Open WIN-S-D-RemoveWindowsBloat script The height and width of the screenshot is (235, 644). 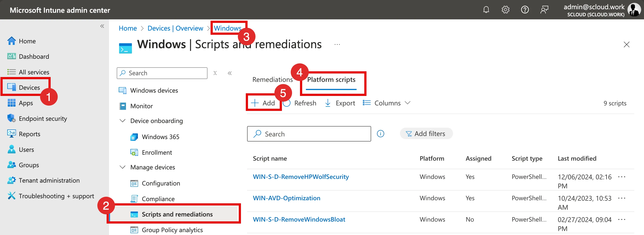pos(299,219)
